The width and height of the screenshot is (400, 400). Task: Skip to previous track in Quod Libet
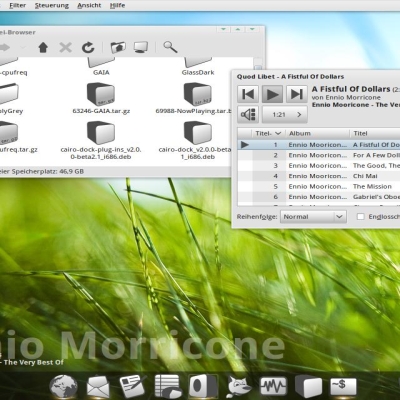248,94
